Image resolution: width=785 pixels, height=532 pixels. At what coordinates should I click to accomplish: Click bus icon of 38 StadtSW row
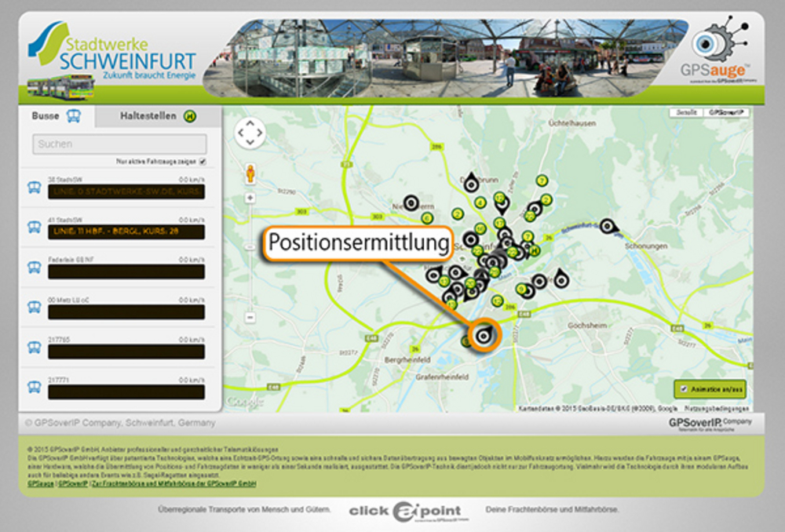(x=34, y=188)
